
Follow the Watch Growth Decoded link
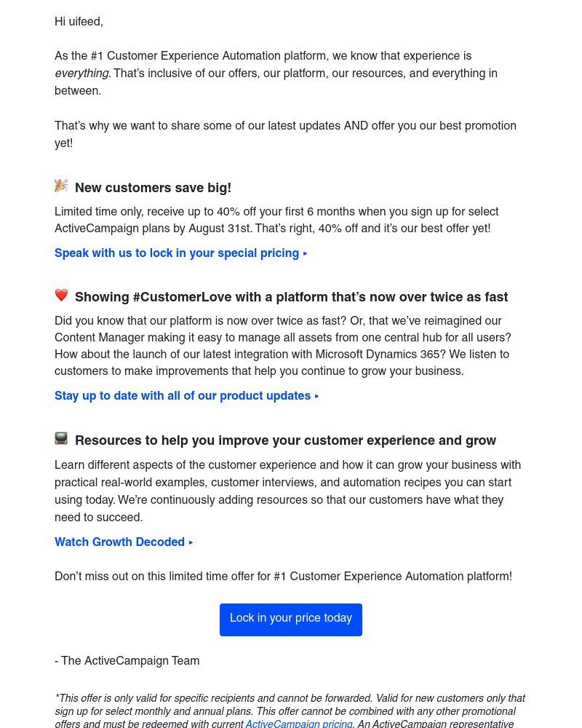[119, 543]
